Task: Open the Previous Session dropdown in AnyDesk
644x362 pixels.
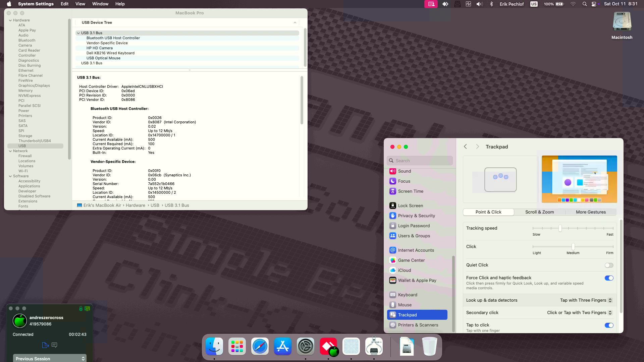Action: pyautogui.click(x=50, y=358)
